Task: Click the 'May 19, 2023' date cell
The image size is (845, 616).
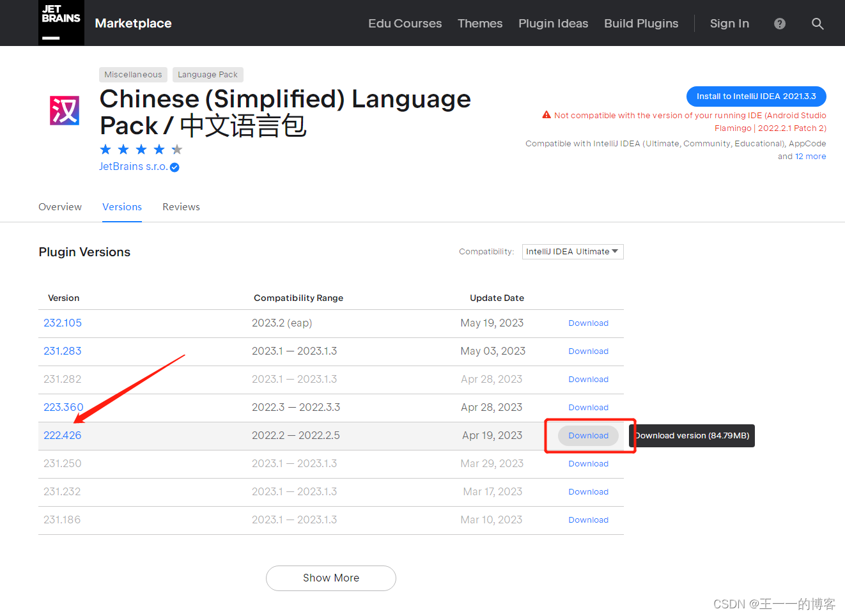Action: (x=492, y=323)
